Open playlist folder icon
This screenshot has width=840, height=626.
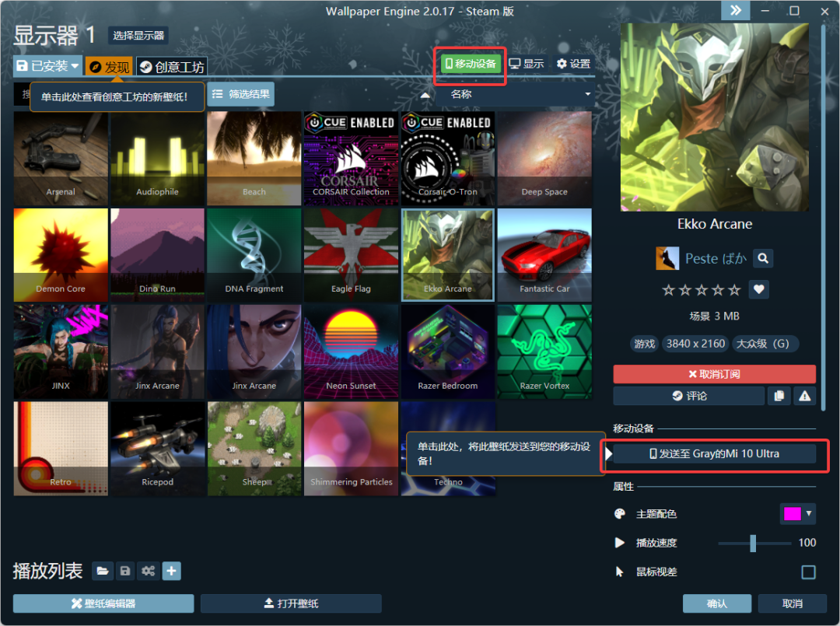(103, 571)
